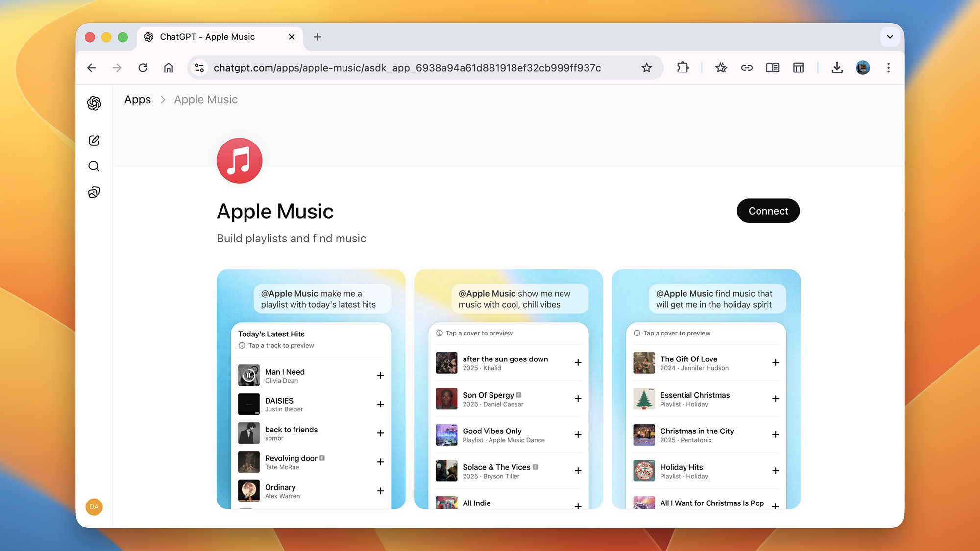Expand the tab search chevron near the window top
980x551 pixels.
pos(890,37)
